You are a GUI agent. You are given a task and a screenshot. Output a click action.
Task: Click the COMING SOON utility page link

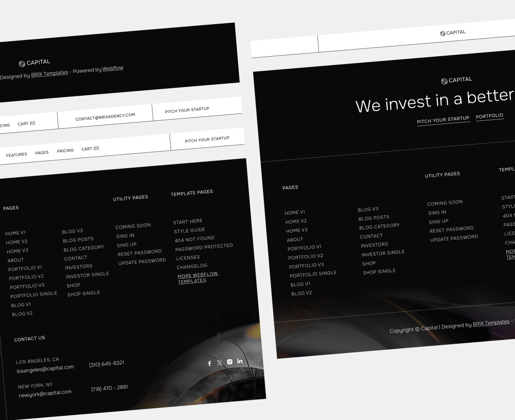pyautogui.click(x=133, y=225)
